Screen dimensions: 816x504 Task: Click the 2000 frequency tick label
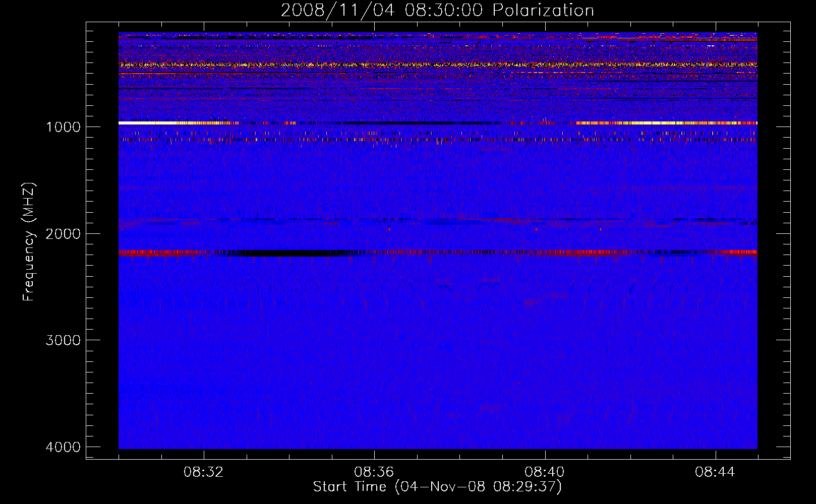tap(63, 233)
